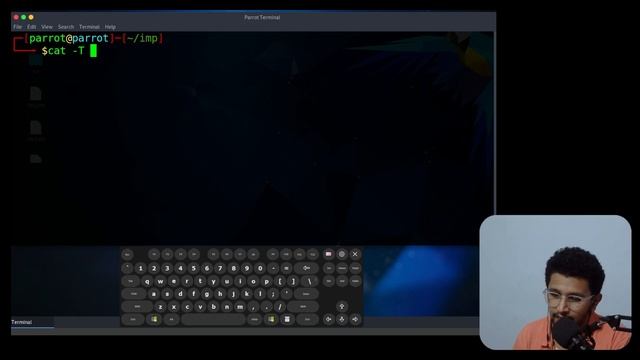
Task: Tap the 'o' key
Action: [253, 281]
